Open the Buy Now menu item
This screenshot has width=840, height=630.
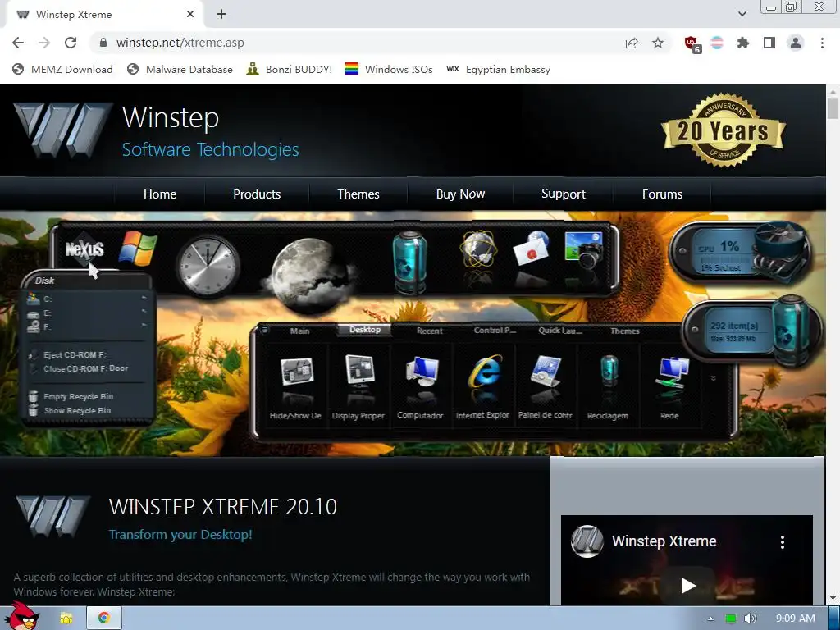[x=460, y=194]
